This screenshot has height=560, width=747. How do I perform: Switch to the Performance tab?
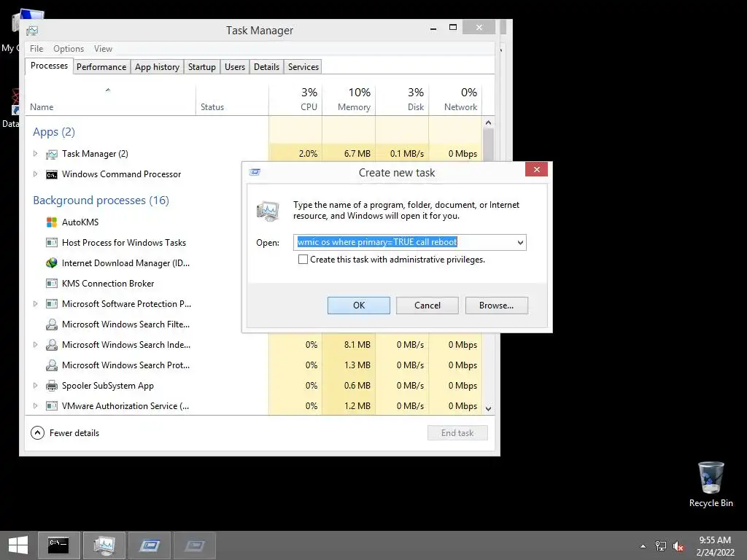coord(101,66)
